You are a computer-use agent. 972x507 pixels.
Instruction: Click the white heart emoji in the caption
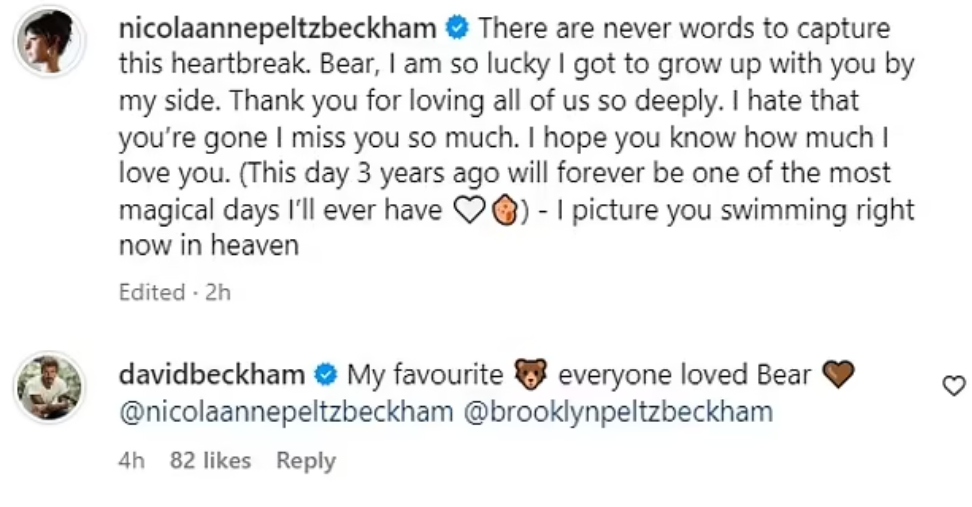[x=468, y=211]
